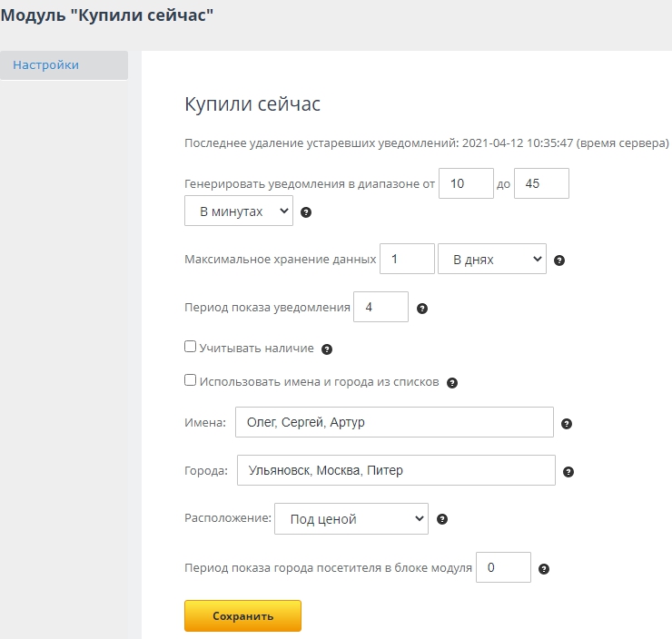This screenshot has height=639, width=672.
Task: Show help tooltip for 'Учитывать наличие'
Action: 327,349
